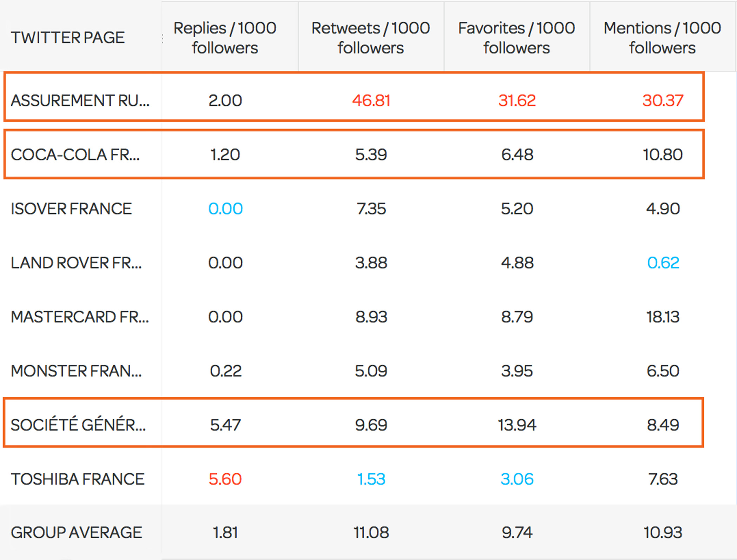
Task: Sort by Retweets / 1000 followers header
Action: tap(371, 38)
